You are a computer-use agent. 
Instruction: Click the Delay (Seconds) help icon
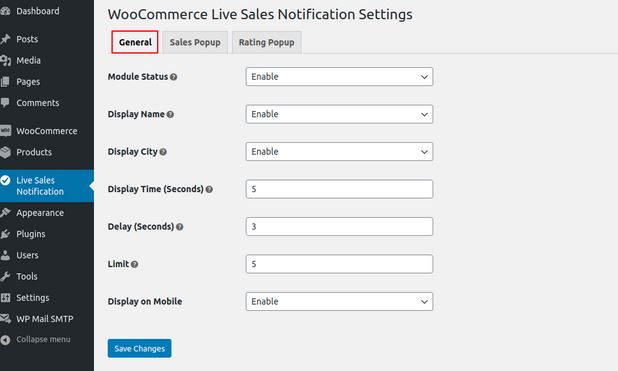(179, 227)
